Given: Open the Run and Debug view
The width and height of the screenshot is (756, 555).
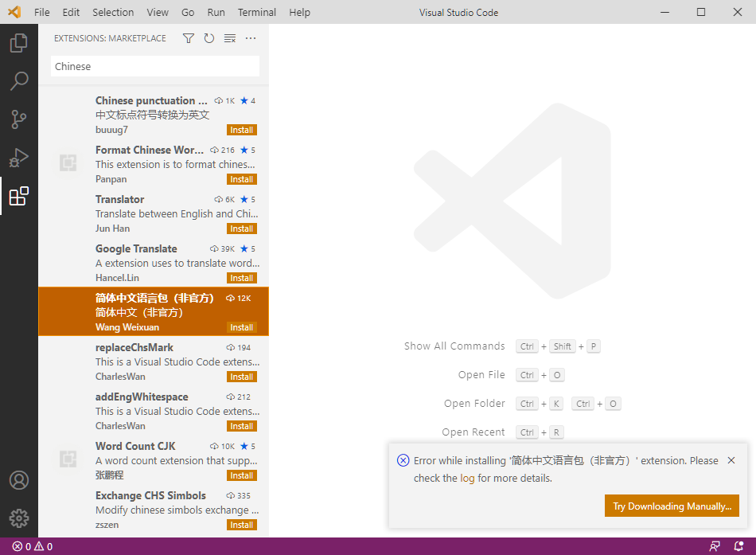Looking at the screenshot, I should coord(19,158).
